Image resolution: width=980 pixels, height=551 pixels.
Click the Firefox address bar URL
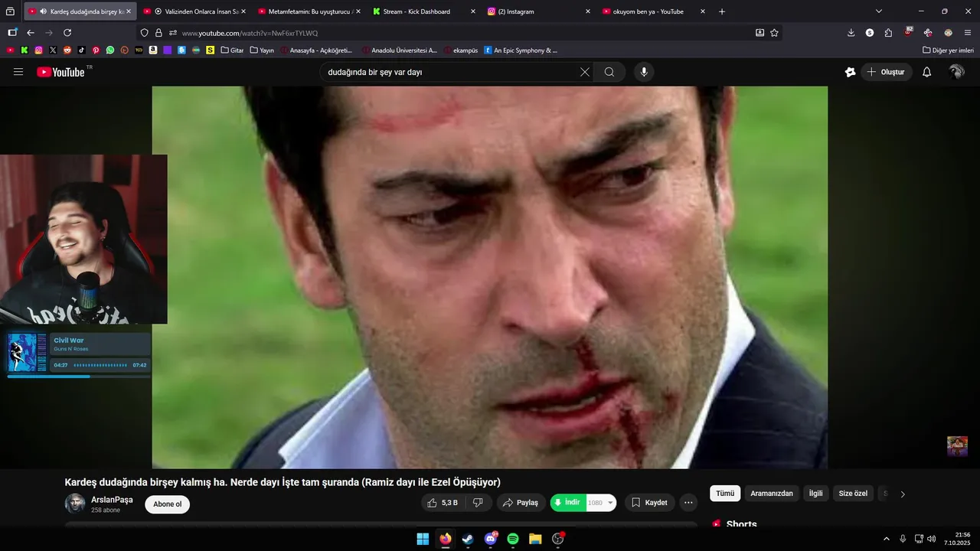(x=250, y=33)
